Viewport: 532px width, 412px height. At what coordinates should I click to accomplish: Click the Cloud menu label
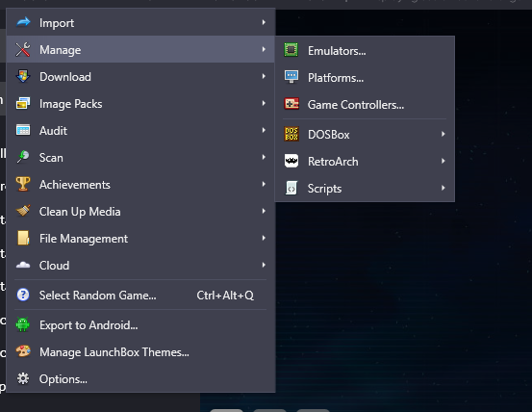click(54, 266)
